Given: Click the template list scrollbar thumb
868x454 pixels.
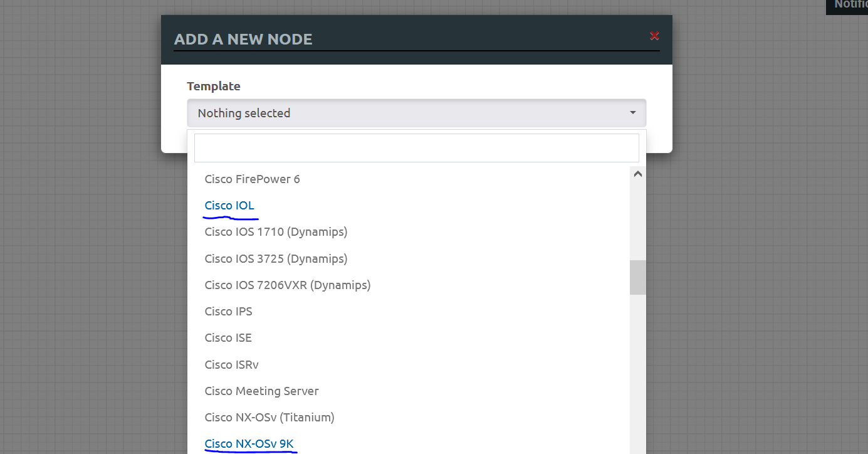Looking at the screenshot, I should pyautogui.click(x=638, y=277).
